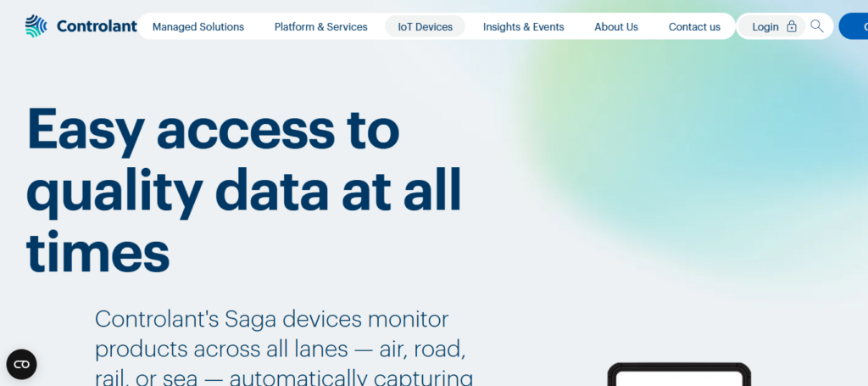Go to Contact us page
Screen dimensions: 868x386
(694, 26)
